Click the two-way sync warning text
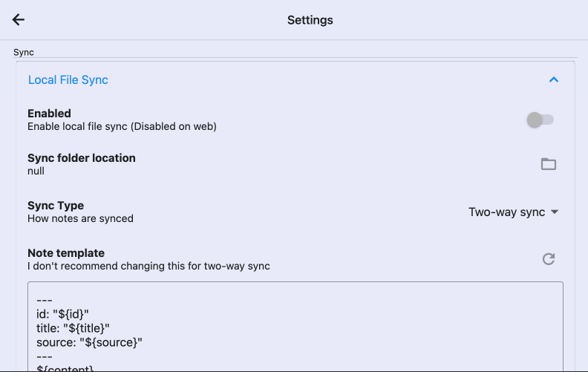 (148, 266)
